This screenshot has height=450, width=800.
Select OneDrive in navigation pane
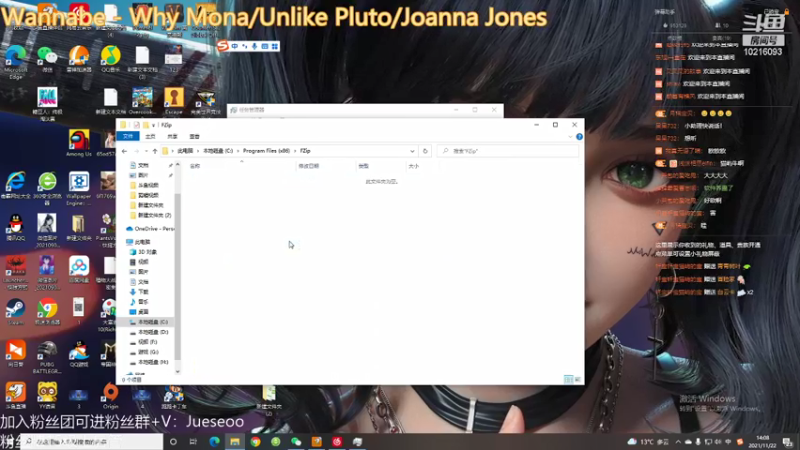point(149,229)
